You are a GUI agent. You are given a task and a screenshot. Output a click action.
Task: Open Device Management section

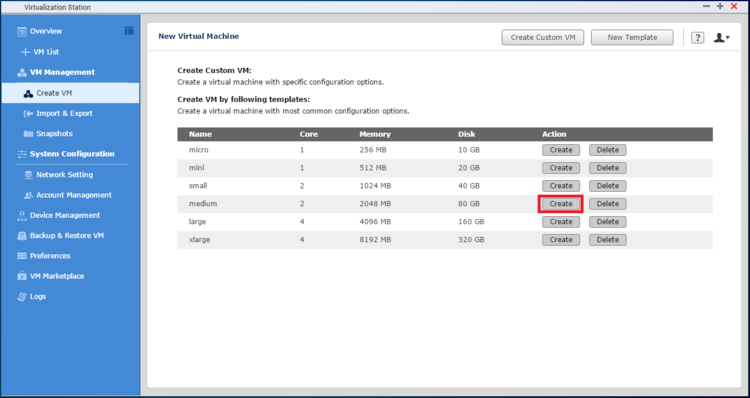coord(65,215)
